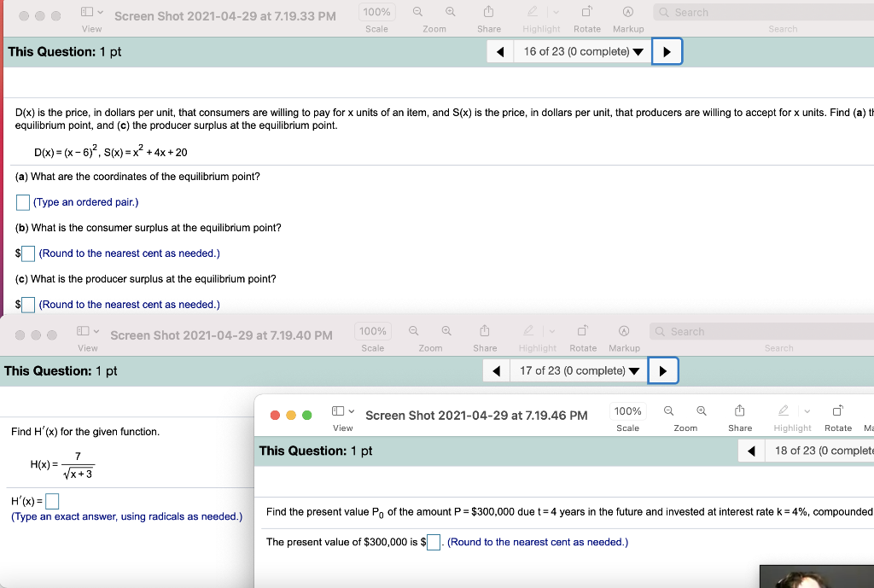Click the Rotate icon in the top Preview toolbar
This screenshot has width=874, height=588.
click(587, 12)
